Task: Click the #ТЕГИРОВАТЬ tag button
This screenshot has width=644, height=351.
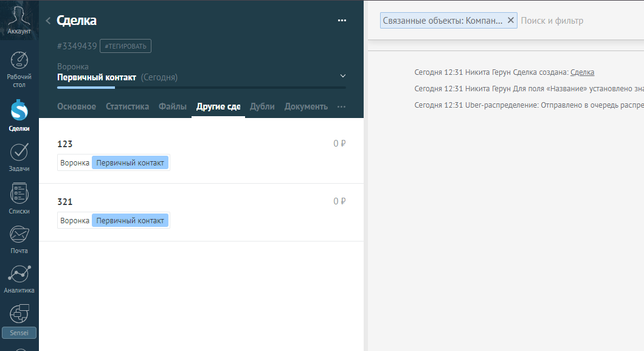Action: coord(125,46)
